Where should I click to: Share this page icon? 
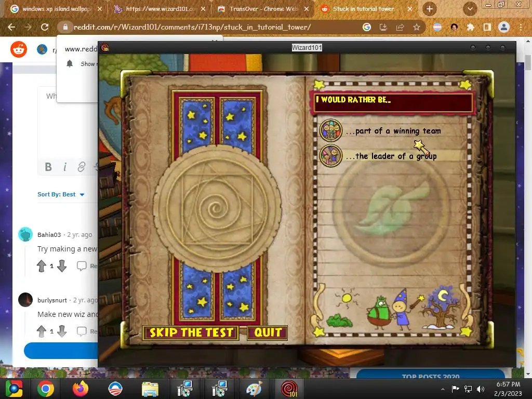point(400,27)
